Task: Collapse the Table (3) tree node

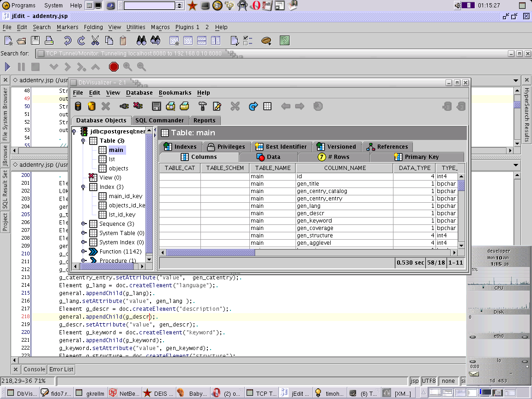Action: pyautogui.click(x=83, y=141)
